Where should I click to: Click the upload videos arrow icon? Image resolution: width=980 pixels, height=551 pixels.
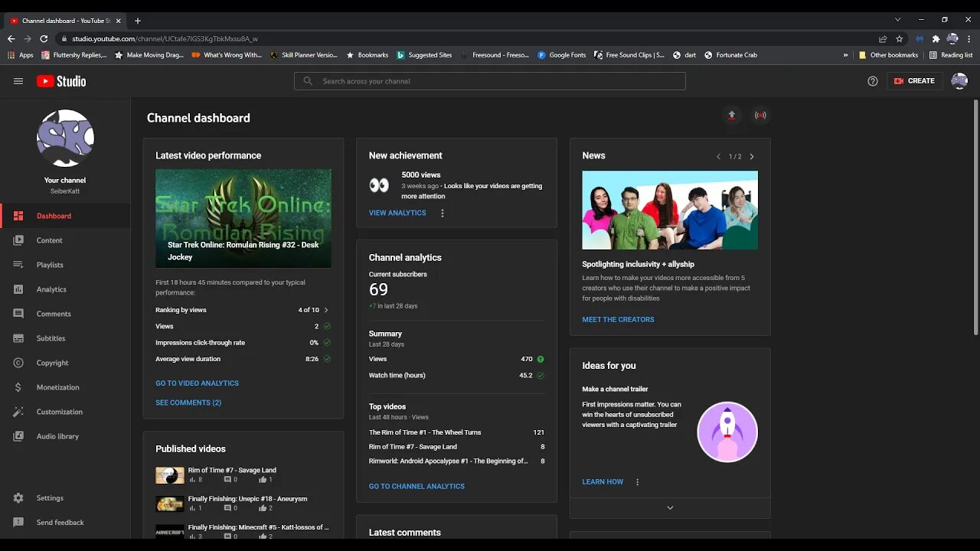tap(731, 116)
